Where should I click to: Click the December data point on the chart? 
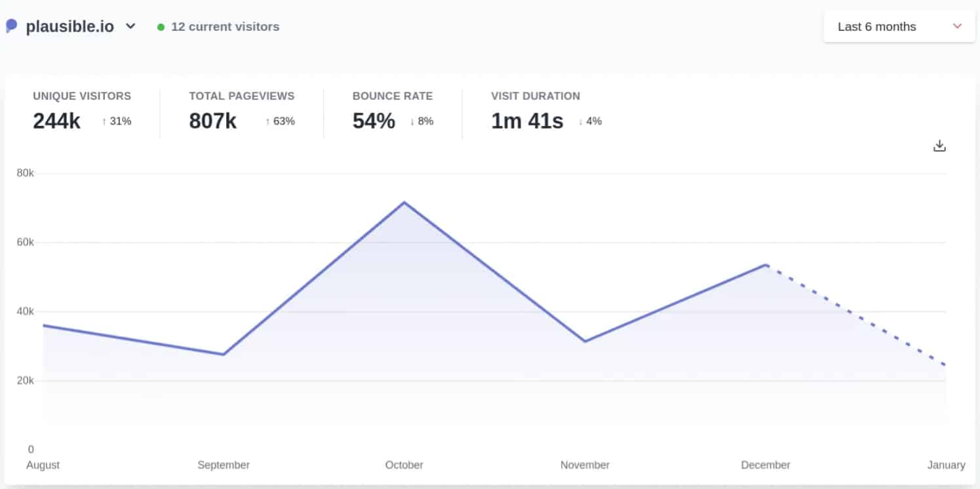coord(765,264)
